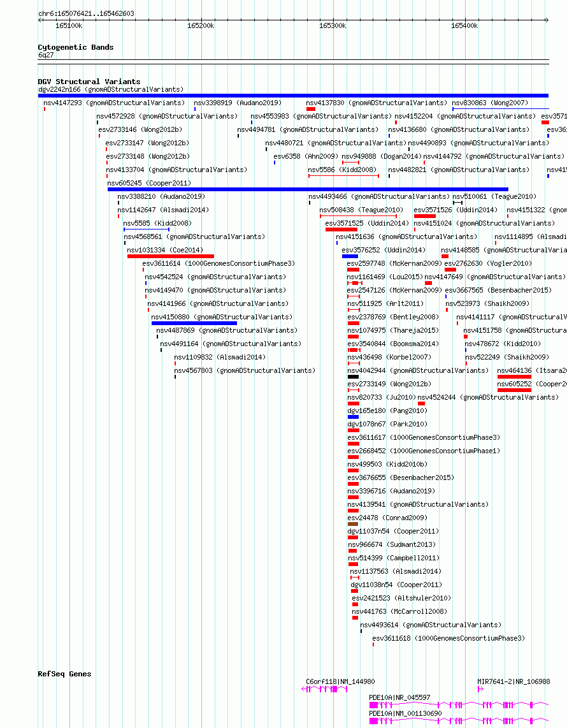The height and width of the screenshot is (728, 567).
Task: Select nsv511925 (Arlt2011) label
Action: tap(385, 304)
